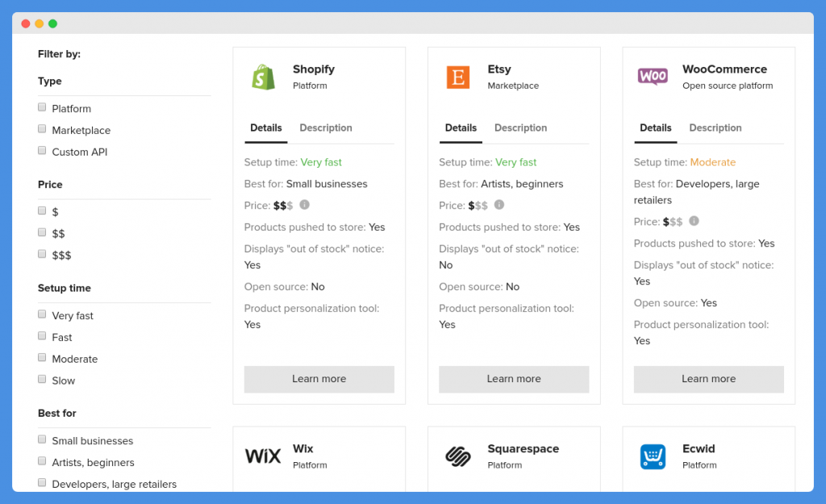Check the Custom API type filter
The height and width of the screenshot is (504, 826).
(42, 151)
